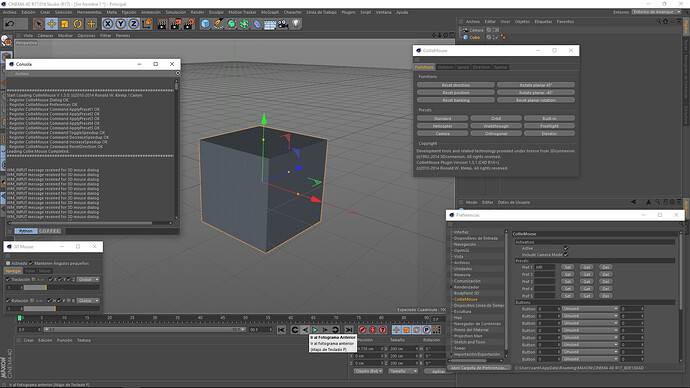Click the Render to Picture Viewer icon
Screen dimensions: 690x388
coord(176,24)
